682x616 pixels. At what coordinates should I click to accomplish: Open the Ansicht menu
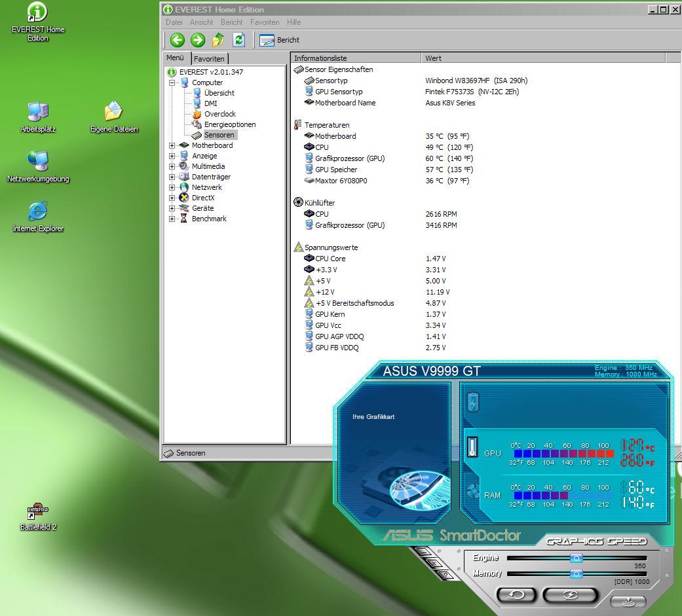(x=201, y=22)
